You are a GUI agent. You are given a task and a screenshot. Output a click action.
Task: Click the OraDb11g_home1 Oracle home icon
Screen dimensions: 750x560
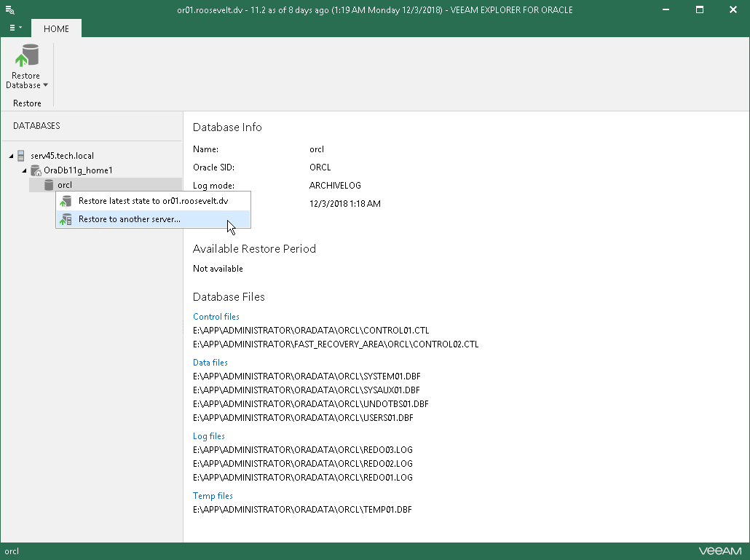pos(36,170)
